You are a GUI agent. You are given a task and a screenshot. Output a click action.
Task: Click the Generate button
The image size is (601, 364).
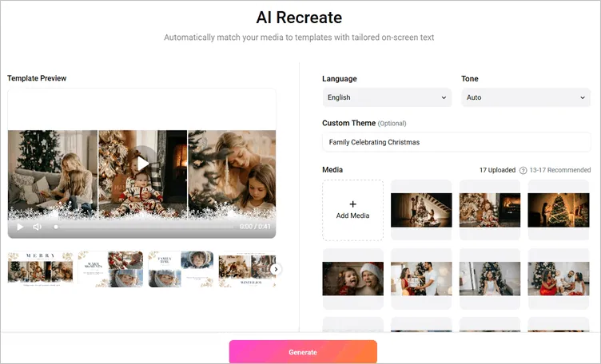[x=303, y=352]
